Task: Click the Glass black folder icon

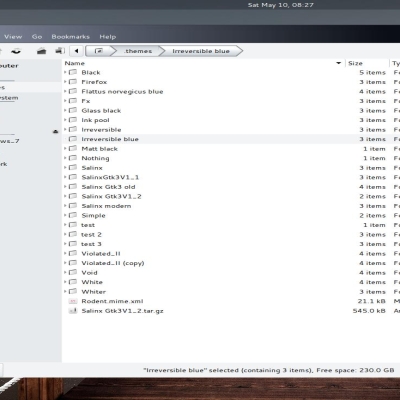Action: (73, 110)
